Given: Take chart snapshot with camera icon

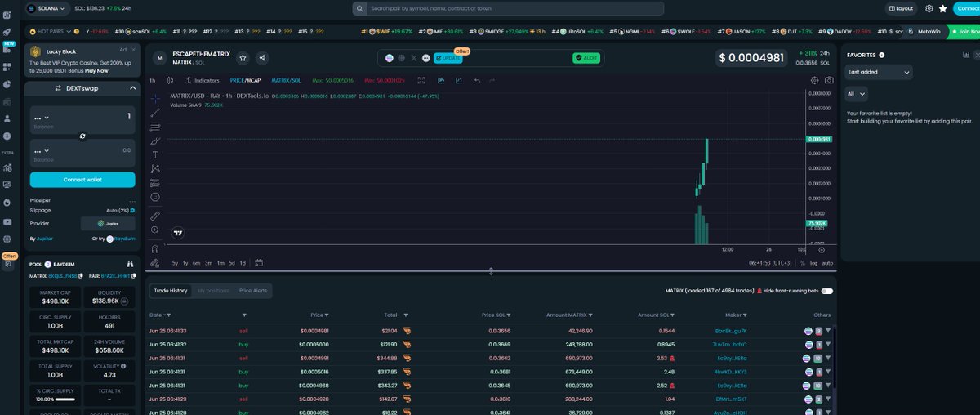Looking at the screenshot, I should (x=829, y=81).
